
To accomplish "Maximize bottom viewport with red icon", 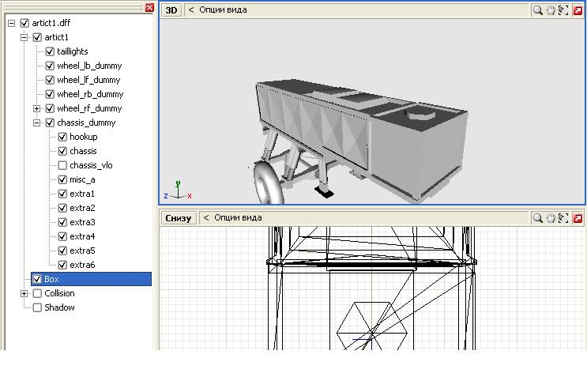I will (x=578, y=218).
